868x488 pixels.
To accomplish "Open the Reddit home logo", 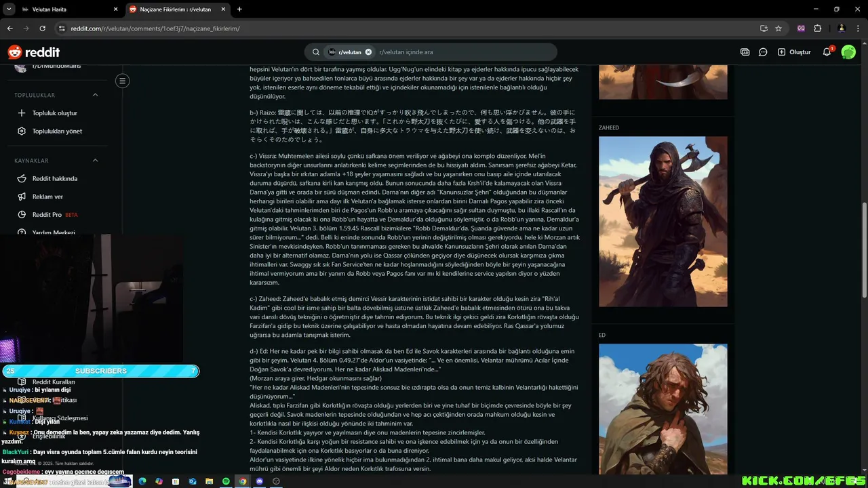I will (x=34, y=52).
